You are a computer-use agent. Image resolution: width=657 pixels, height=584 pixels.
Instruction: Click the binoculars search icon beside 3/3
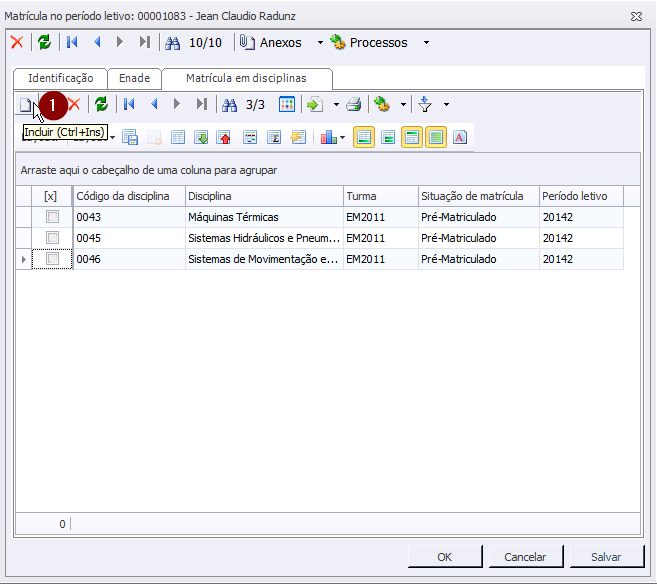coord(229,104)
